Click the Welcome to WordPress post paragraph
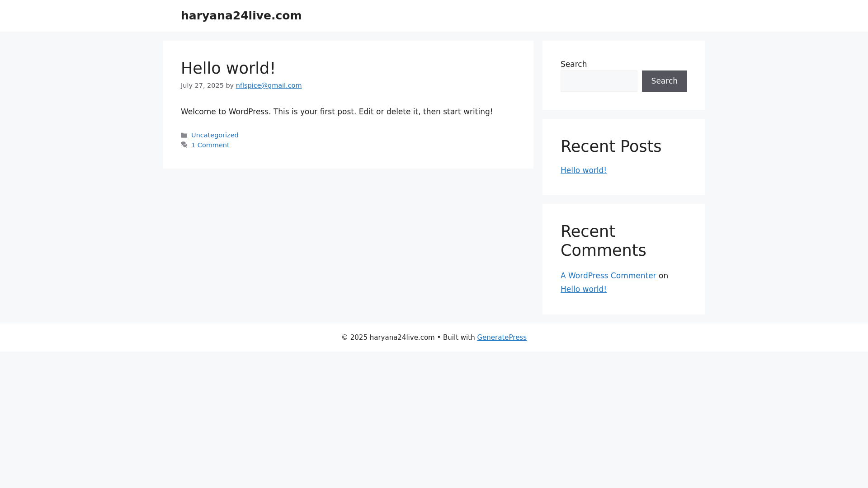Image resolution: width=868 pixels, height=488 pixels. [337, 112]
